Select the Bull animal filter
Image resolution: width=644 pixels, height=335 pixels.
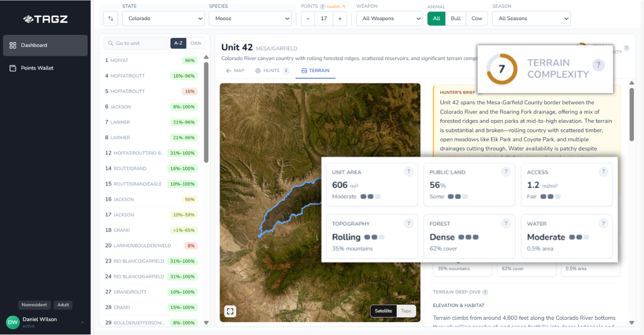click(x=455, y=18)
